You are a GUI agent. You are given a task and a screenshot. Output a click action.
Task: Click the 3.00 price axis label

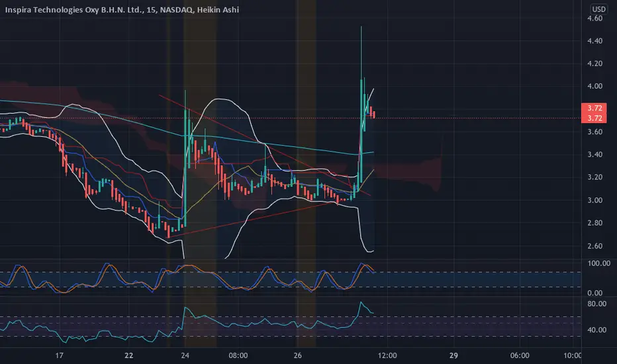tap(594, 200)
